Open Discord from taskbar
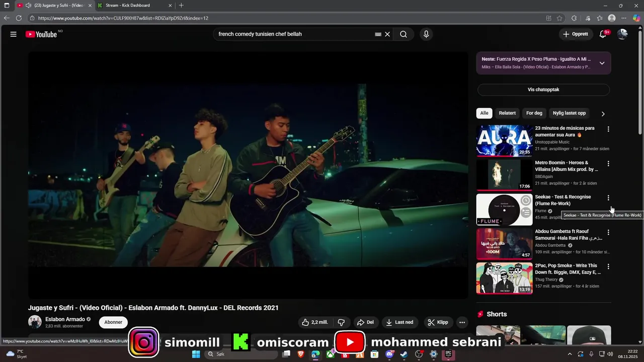The height and width of the screenshot is (362, 644). point(389,354)
